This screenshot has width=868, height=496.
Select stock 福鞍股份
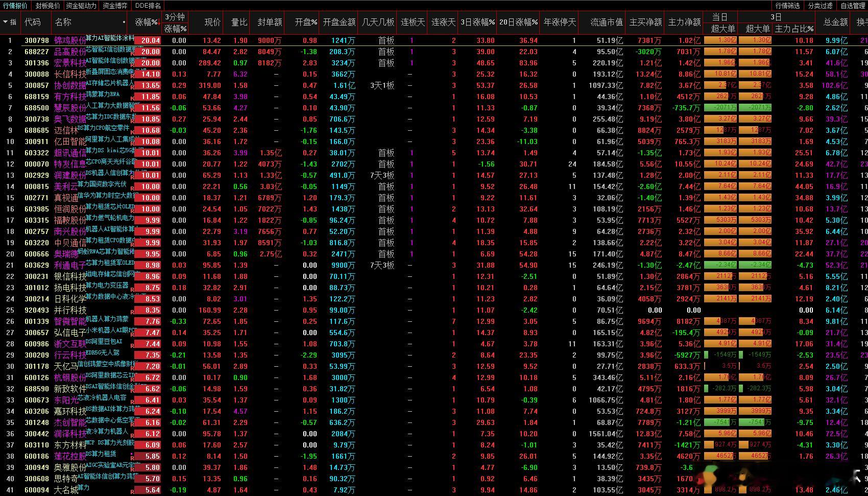tap(70, 220)
